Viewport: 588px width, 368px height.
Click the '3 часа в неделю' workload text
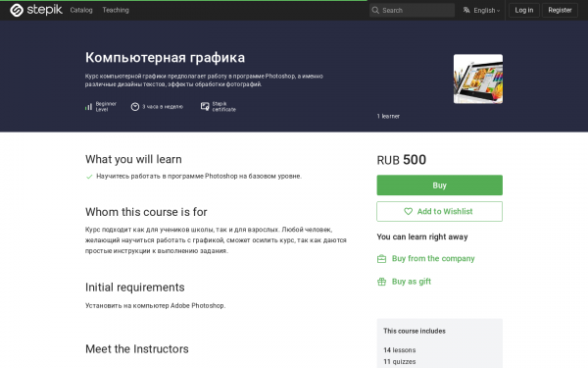click(163, 107)
